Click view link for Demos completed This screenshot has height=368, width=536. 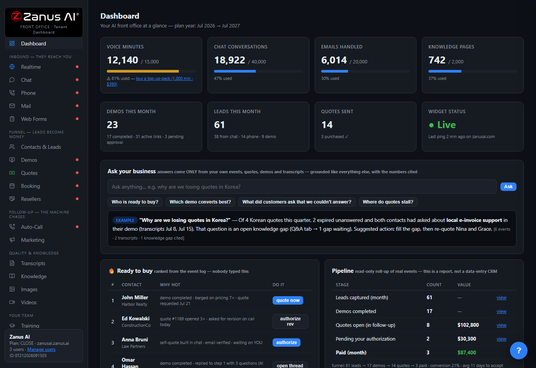[x=501, y=312]
